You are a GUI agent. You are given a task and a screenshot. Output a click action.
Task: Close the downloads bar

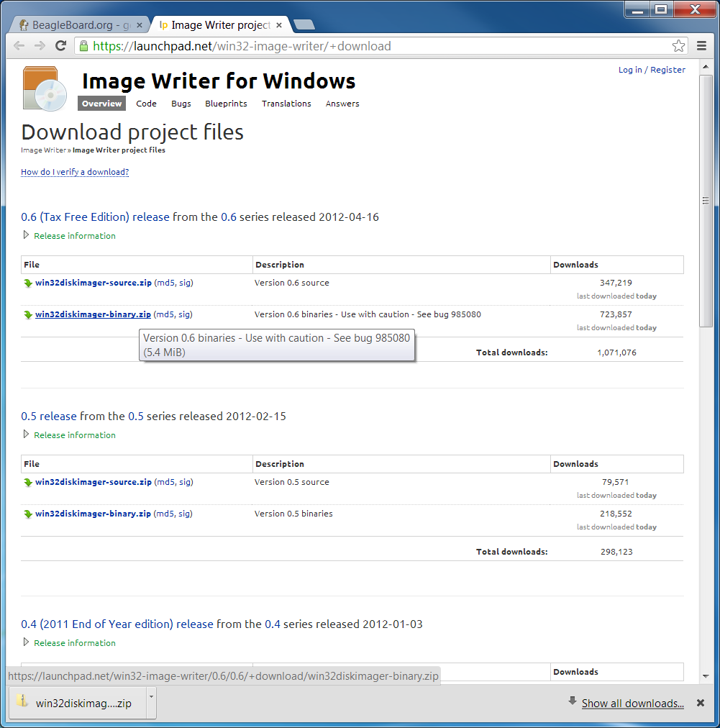tap(701, 703)
